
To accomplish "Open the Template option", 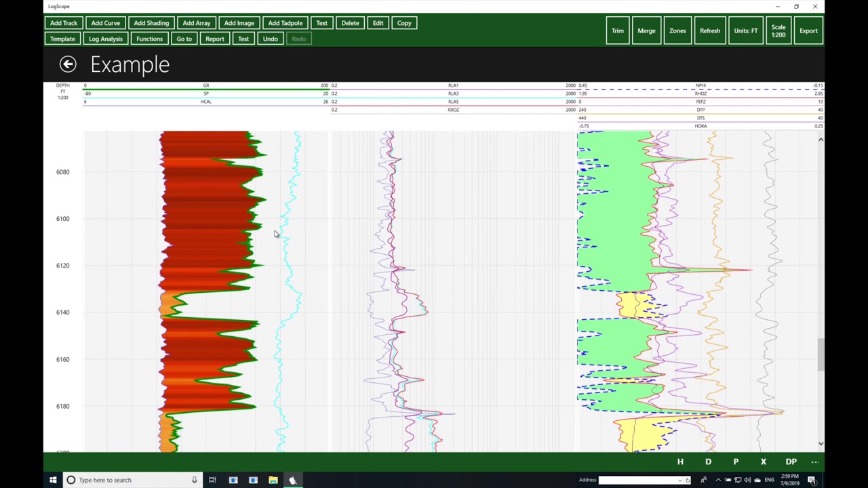I will [62, 39].
